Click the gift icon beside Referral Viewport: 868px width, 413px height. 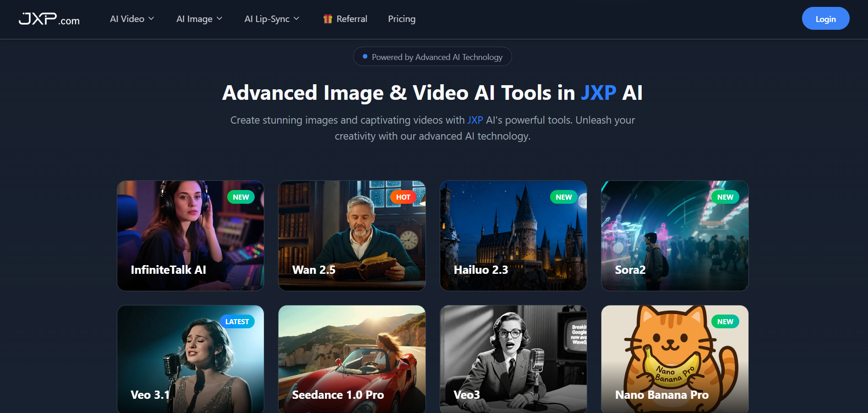click(328, 19)
